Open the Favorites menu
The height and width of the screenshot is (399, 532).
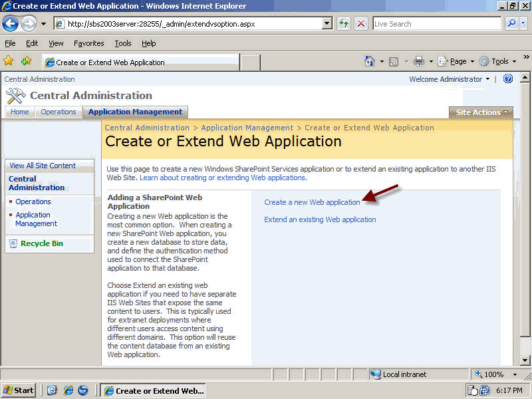89,43
